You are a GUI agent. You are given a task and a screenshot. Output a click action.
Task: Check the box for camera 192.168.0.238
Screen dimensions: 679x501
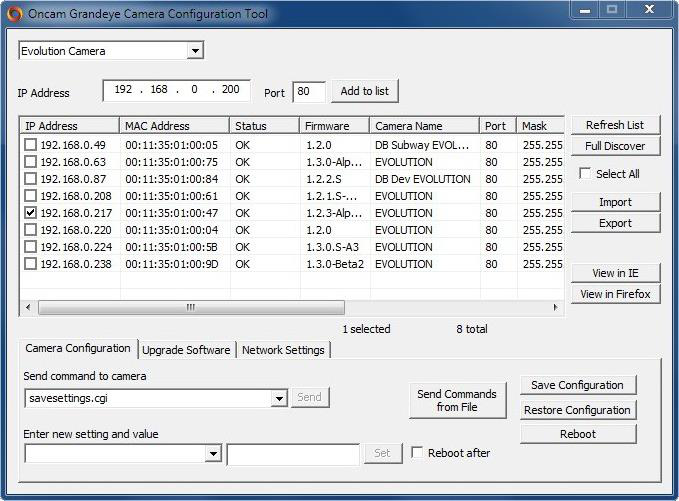click(x=30, y=264)
